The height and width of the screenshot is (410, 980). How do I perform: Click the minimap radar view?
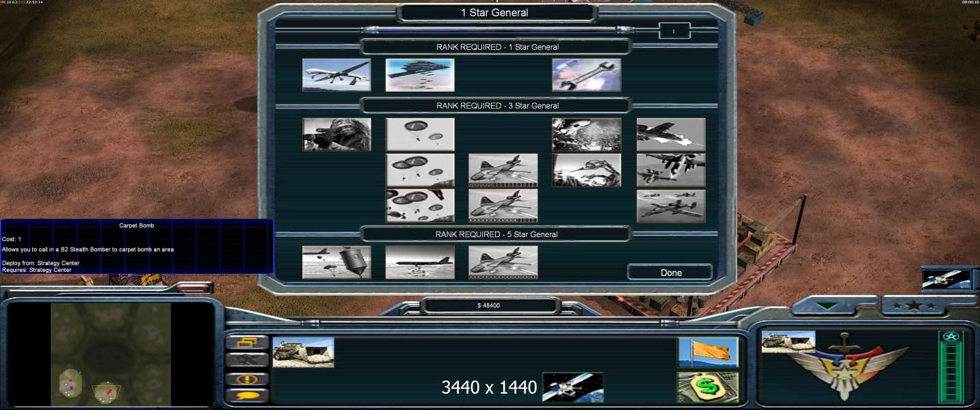tap(111, 353)
